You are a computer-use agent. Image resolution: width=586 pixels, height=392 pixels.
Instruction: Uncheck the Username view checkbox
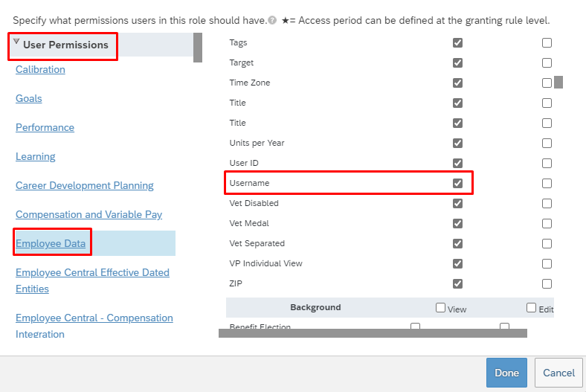coord(457,183)
